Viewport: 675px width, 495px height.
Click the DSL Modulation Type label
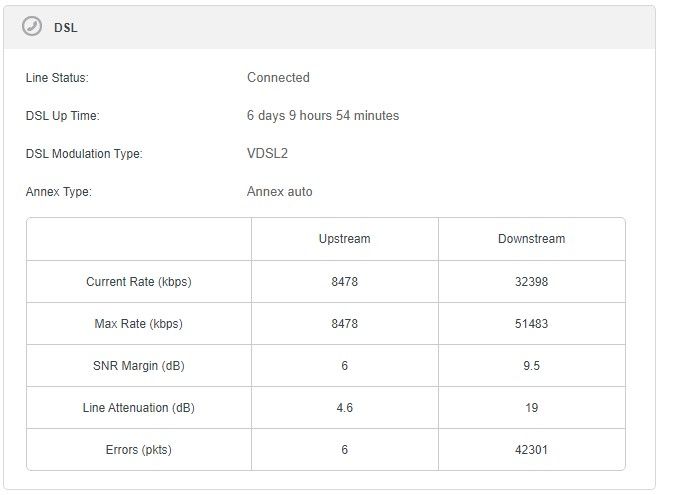pyautogui.click(x=84, y=154)
